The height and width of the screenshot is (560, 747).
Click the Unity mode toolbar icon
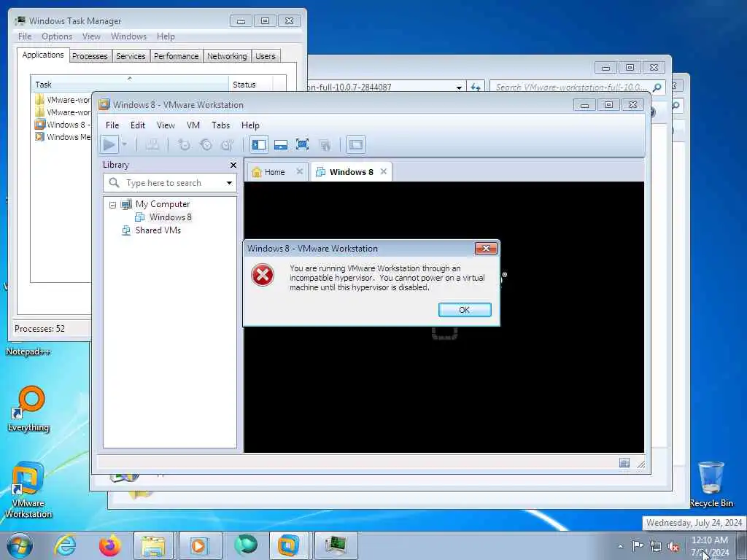click(x=325, y=144)
